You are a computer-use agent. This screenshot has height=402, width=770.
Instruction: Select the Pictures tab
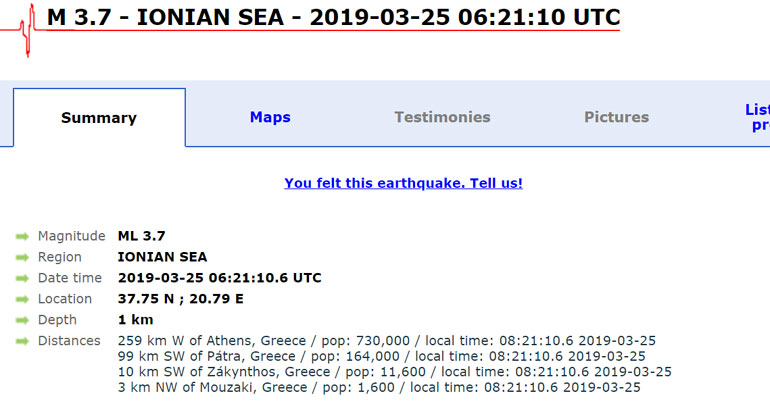616,117
